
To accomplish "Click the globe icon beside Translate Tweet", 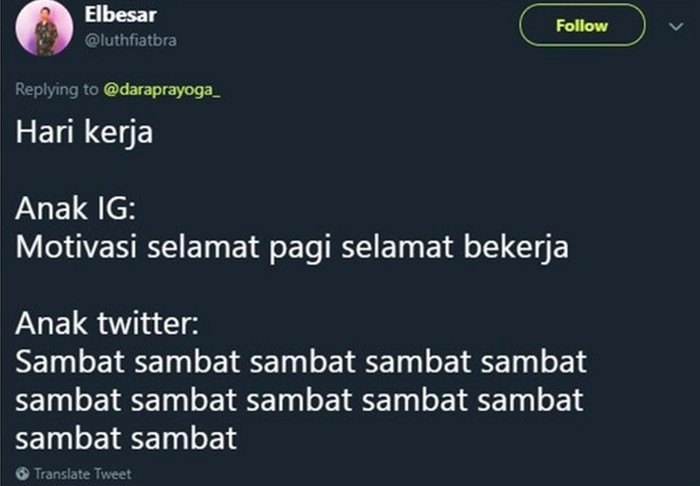I will 22,473.
